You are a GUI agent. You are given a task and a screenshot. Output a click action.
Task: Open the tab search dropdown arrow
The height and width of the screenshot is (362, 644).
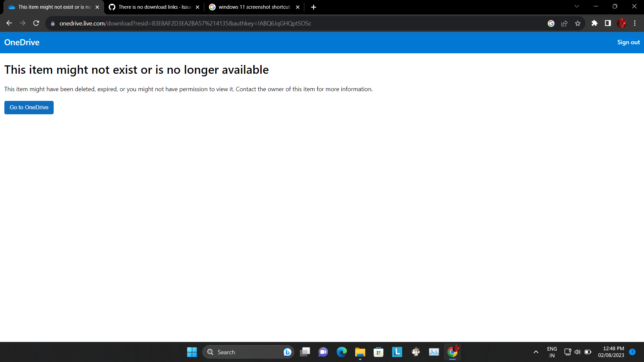(x=576, y=6)
